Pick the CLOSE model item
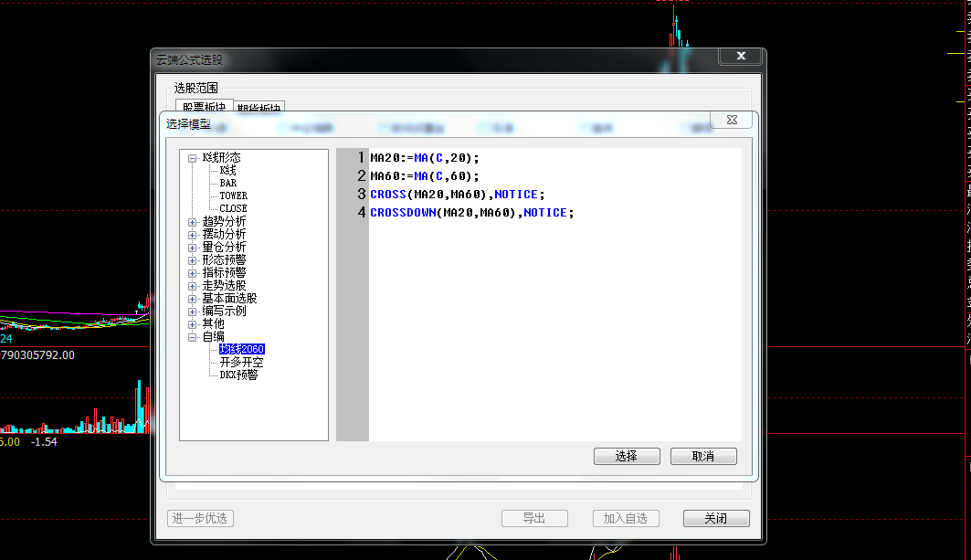971x560 pixels. click(233, 209)
